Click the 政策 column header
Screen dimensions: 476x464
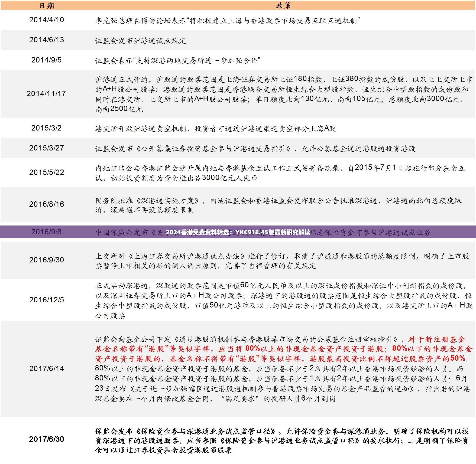[x=284, y=6]
